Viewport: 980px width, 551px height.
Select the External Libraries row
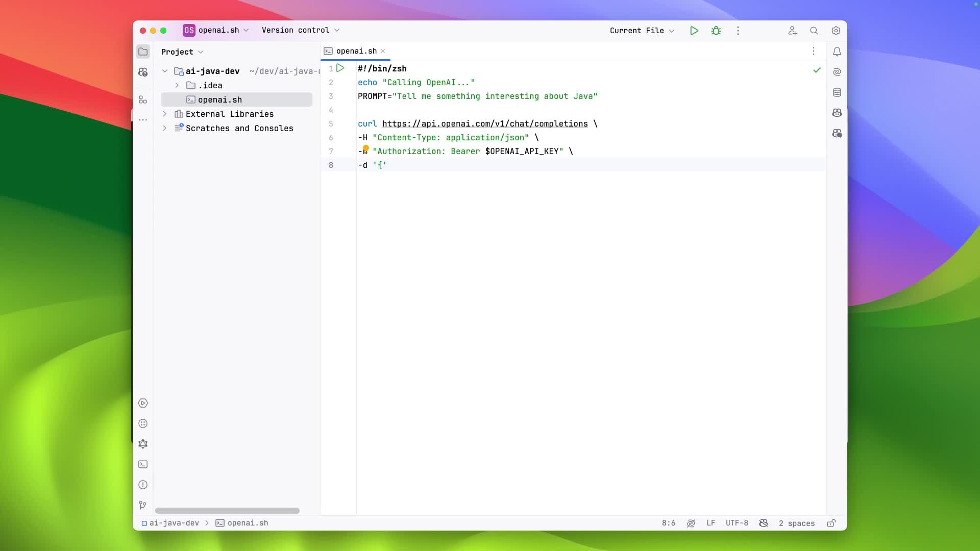[237, 114]
